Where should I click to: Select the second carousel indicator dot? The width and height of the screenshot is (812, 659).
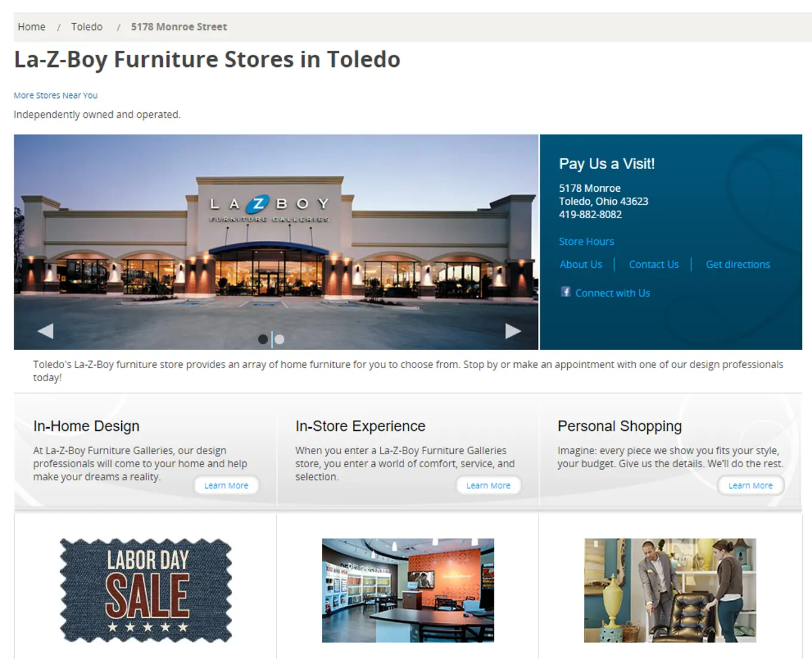tap(279, 339)
